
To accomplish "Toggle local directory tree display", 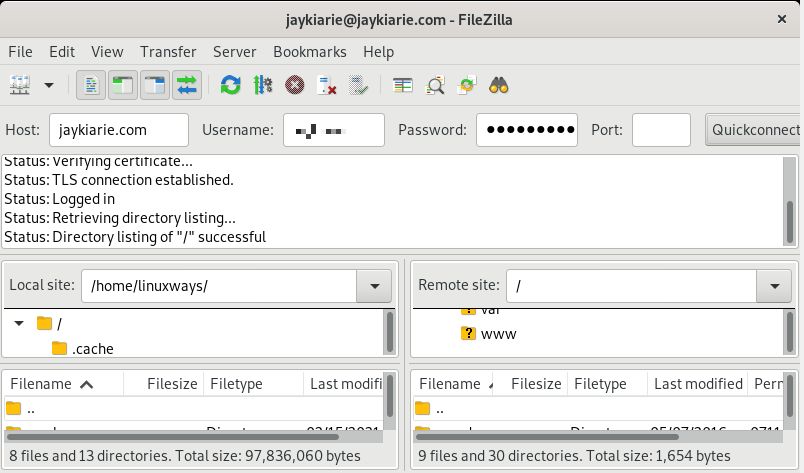I will point(123,85).
